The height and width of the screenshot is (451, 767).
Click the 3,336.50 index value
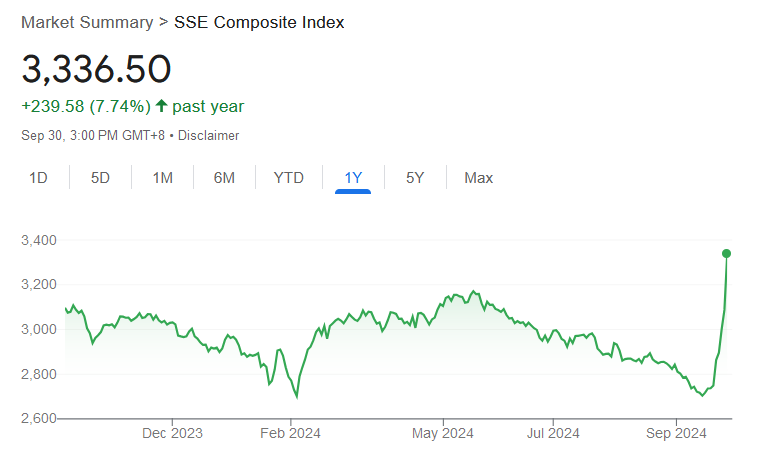coord(96,68)
